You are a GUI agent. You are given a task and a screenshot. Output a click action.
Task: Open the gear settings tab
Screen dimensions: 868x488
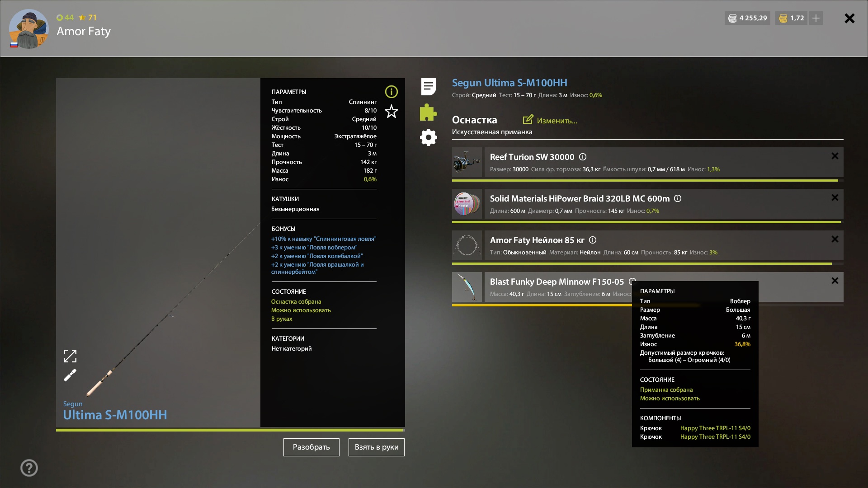point(428,137)
